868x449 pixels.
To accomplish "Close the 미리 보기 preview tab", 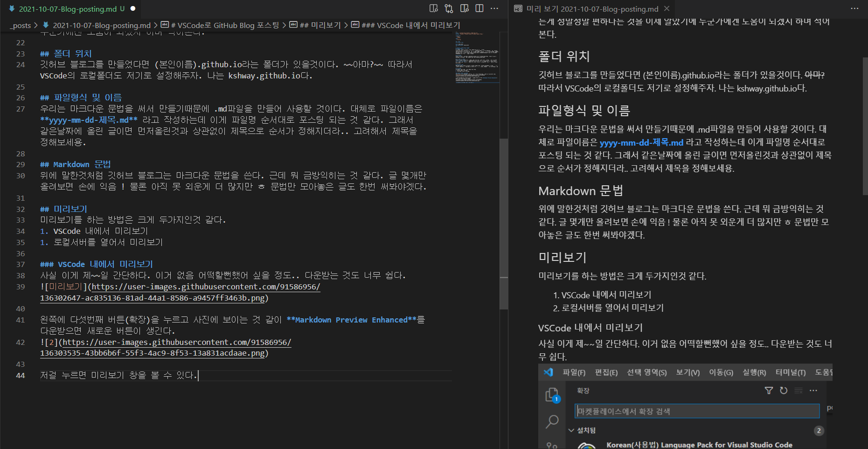I will click(x=667, y=8).
